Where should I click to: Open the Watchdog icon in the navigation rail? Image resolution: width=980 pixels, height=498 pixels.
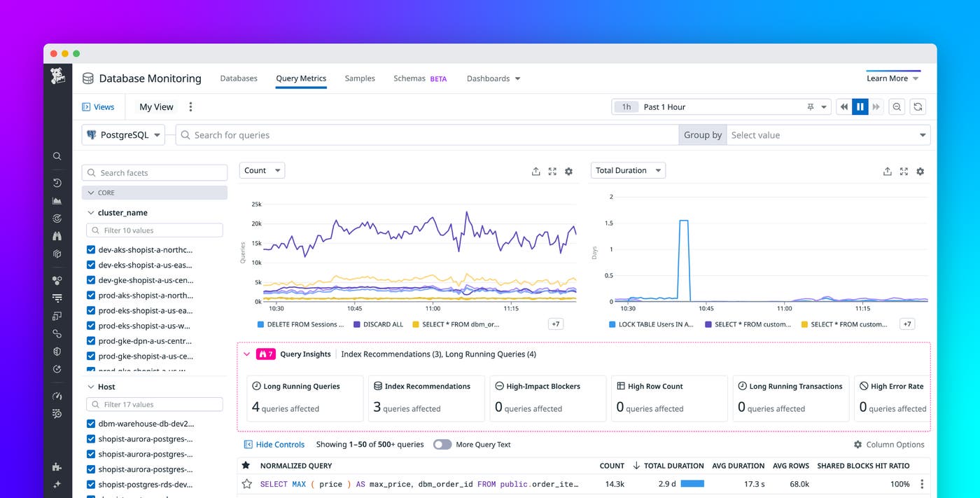[57, 236]
